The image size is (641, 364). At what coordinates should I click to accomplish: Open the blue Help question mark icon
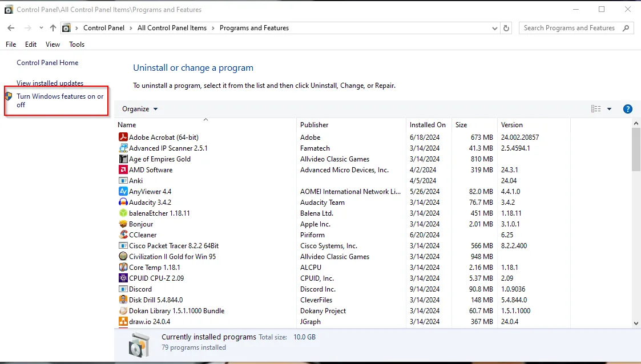click(627, 109)
